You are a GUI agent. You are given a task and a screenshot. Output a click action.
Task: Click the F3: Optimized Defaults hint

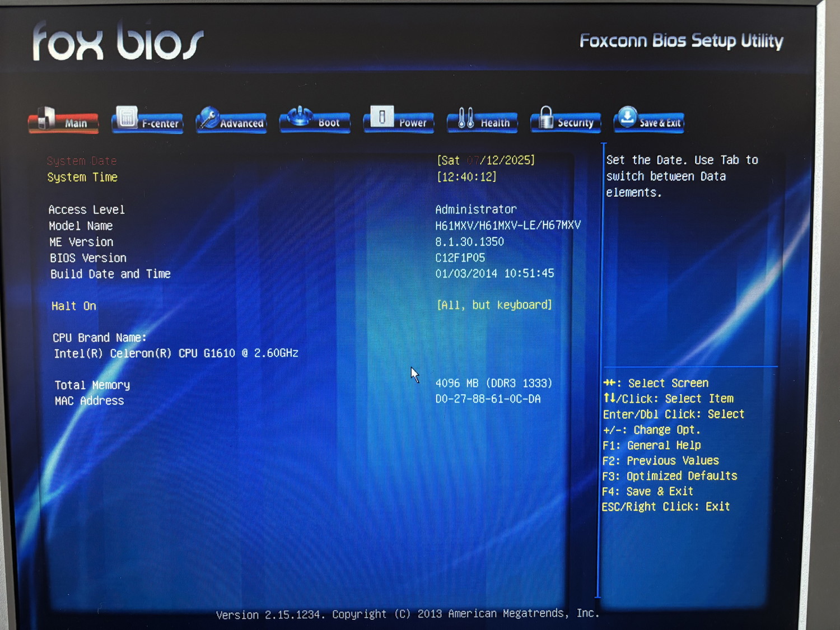pos(670,476)
